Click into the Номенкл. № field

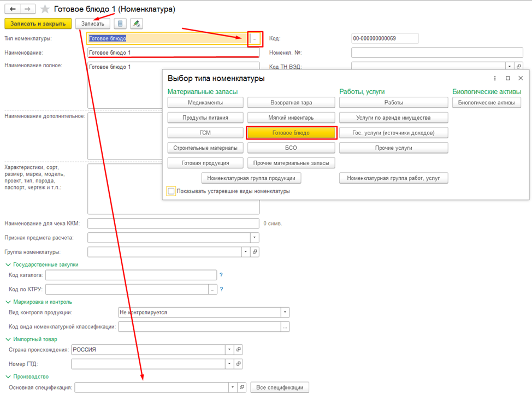pyautogui.click(x=437, y=52)
